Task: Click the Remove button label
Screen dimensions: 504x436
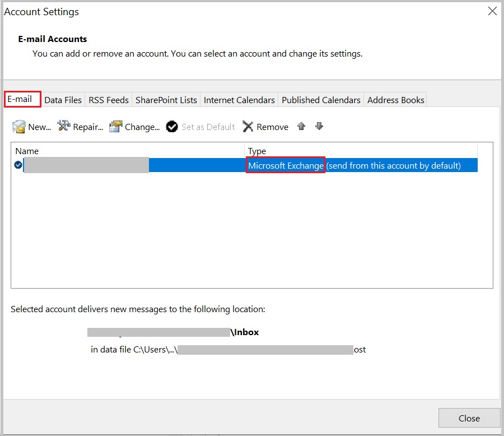Action: [x=273, y=127]
